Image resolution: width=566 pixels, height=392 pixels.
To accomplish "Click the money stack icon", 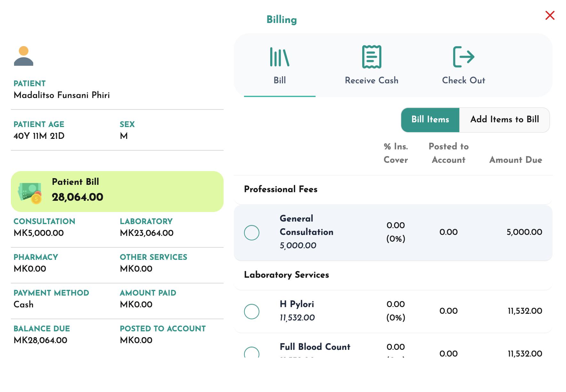I will (30, 193).
